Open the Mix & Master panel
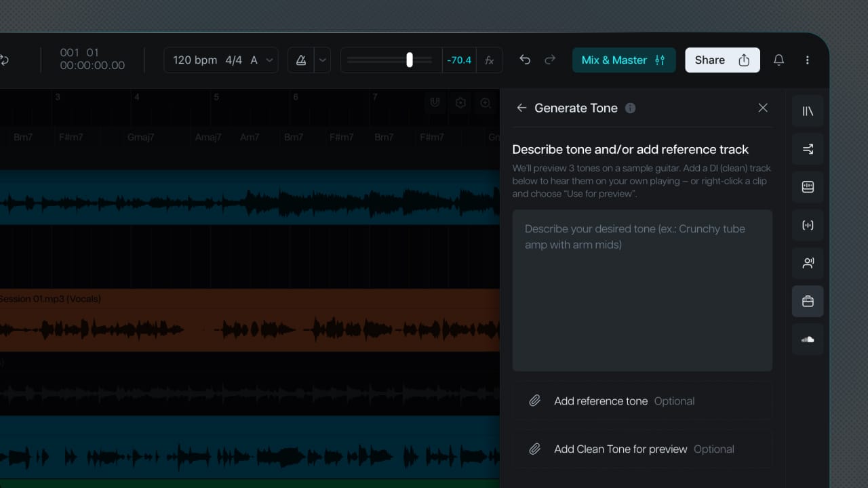Image resolution: width=868 pixels, height=488 pixels. point(623,60)
